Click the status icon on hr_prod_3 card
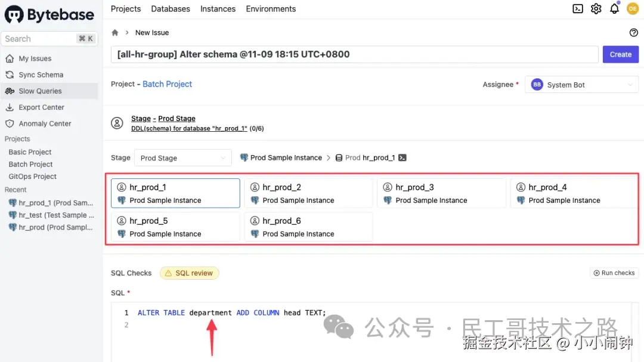The image size is (644, 362). click(x=388, y=187)
